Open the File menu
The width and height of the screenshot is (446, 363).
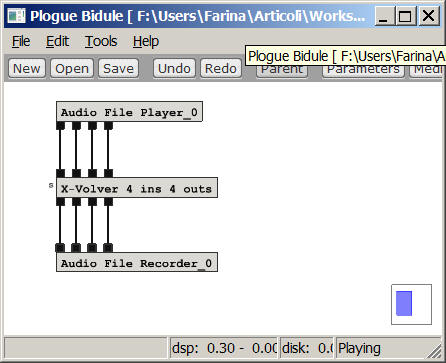21,41
